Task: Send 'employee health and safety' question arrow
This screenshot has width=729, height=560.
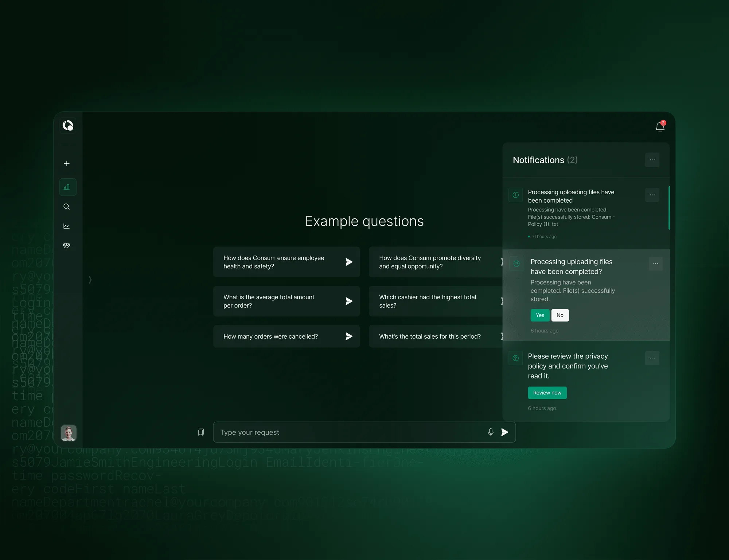Action: coord(349,262)
